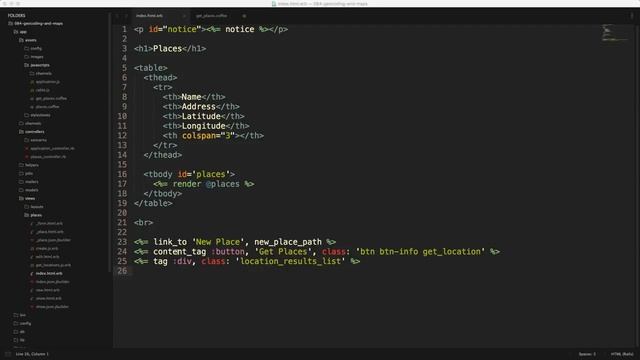Open the HTML (Rails) syntax selector
Image resolution: width=640 pixels, height=360 pixels.
(x=622, y=354)
